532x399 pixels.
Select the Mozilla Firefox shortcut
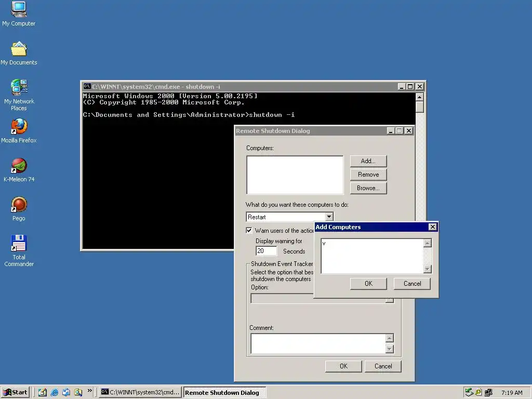coord(19,130)
